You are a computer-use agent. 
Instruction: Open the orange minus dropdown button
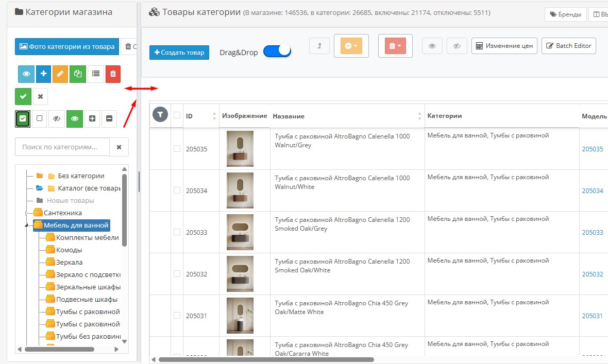(x=351, y=46)
